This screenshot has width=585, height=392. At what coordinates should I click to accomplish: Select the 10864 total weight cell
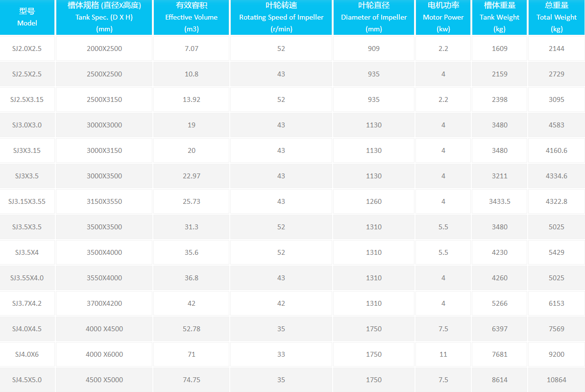556,380
